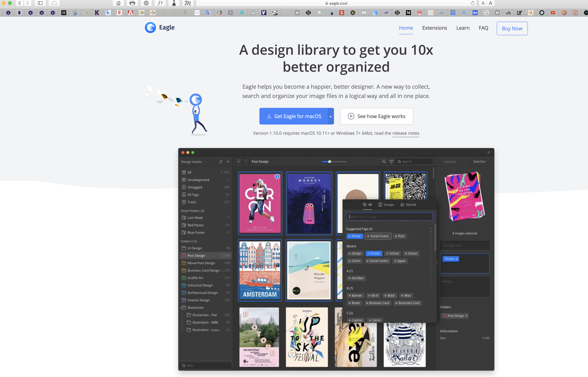Click the filter funnel icon beside Search
Image resolution: width=588 pixels, height=377 pixels.
pos(391,162)
